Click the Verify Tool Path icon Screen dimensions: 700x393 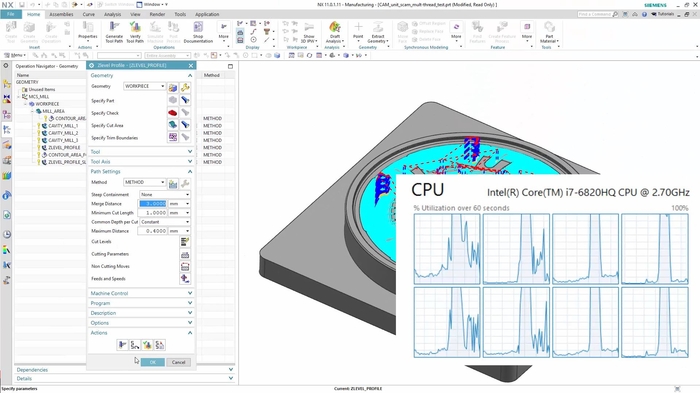(135, 31)
